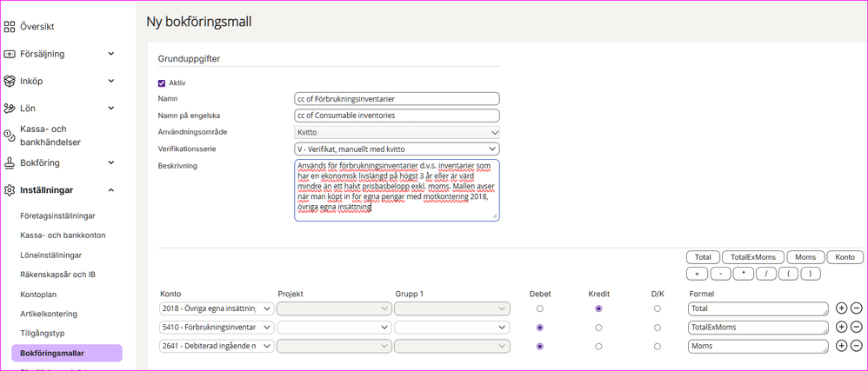
Task: Click the Namn input field
Action: coord(397,99)
